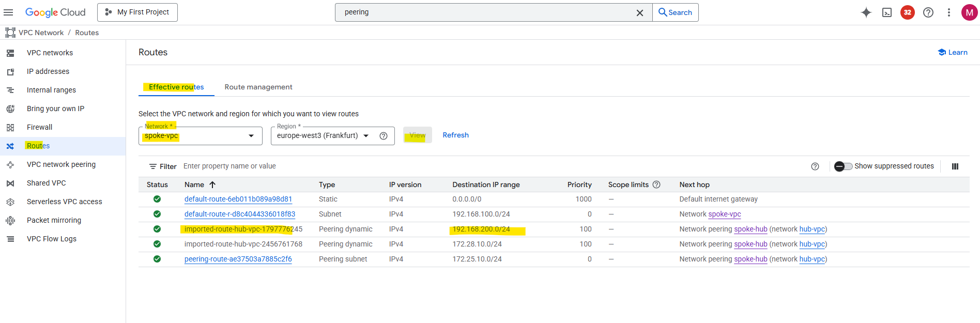This screenshot has height=323, width=980.
Task: Open VPC network peering in sidebar
Action: [61, 164]
